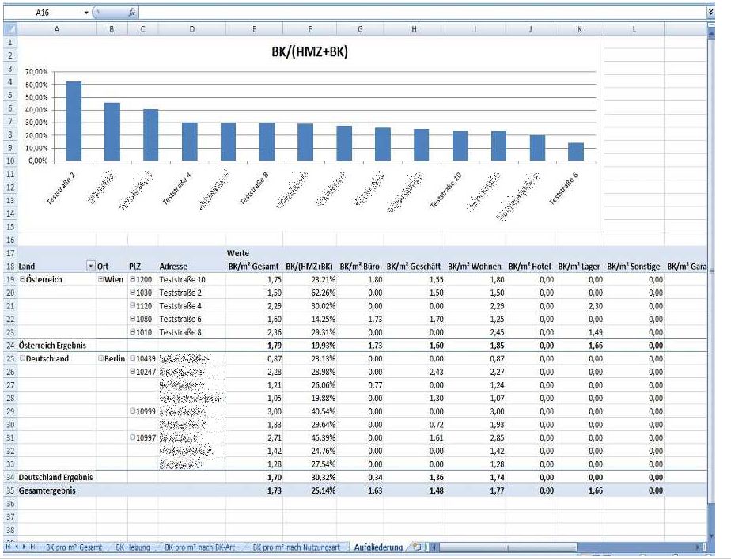Click the vertical scrollbar down arrow
731x560 pixels.
coord(711,536)
